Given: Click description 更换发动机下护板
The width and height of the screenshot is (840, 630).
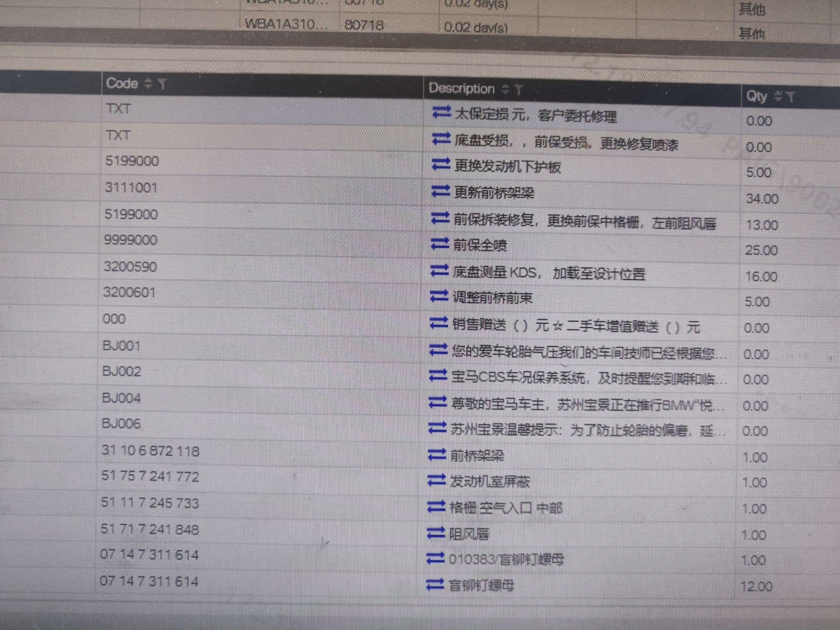Looking at the screenshot, I should 508,167.
